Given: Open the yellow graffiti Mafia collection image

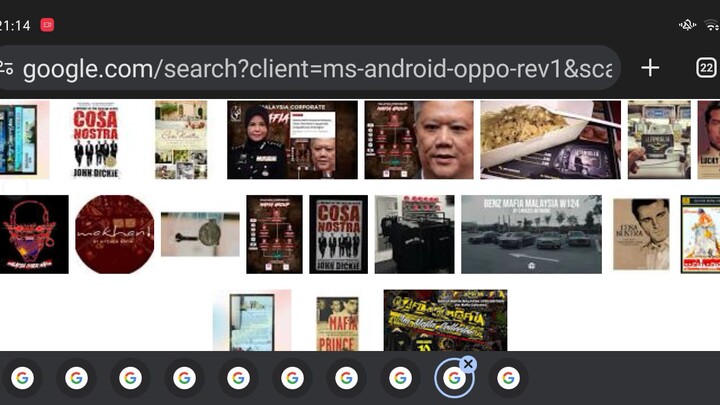Looking at the screenshot, I should [445, 320].
